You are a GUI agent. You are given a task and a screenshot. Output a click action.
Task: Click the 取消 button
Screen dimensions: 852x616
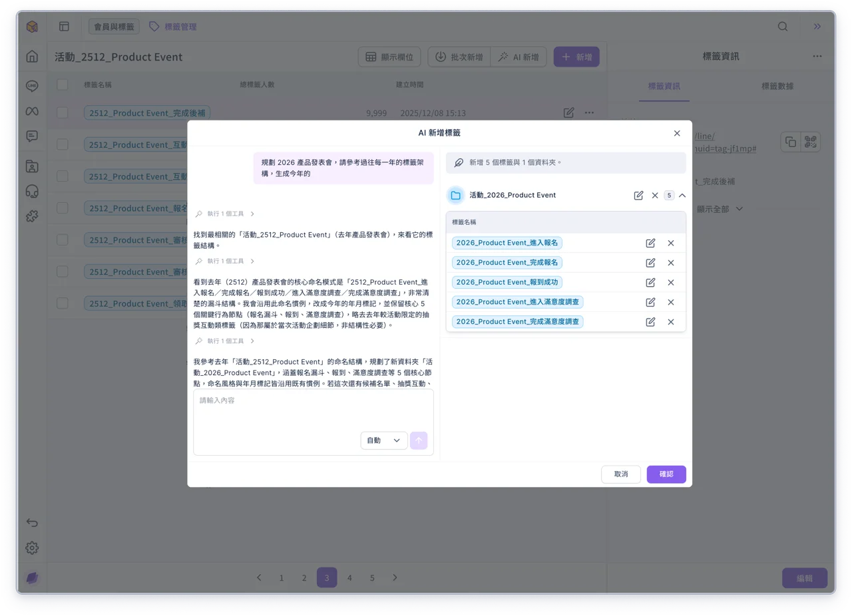tap(621, 474)
